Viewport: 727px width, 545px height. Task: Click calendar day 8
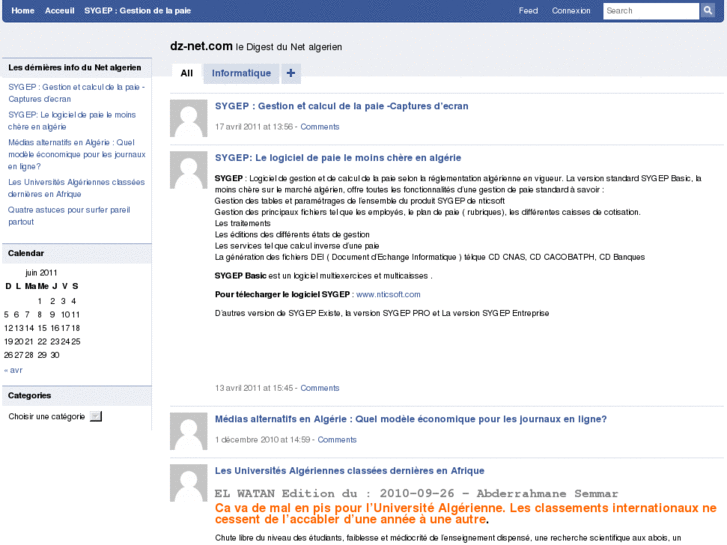tap(40, 314)
